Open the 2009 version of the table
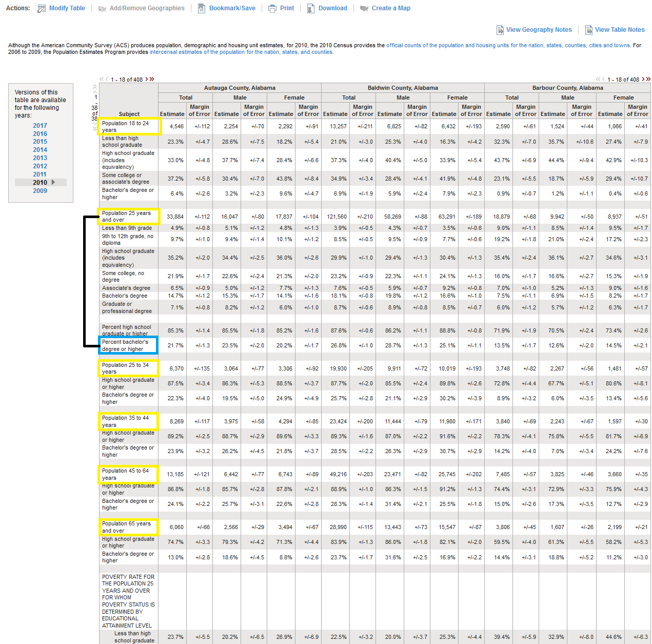The height and width of the screenshot is (644, 652). pos(40,191)
